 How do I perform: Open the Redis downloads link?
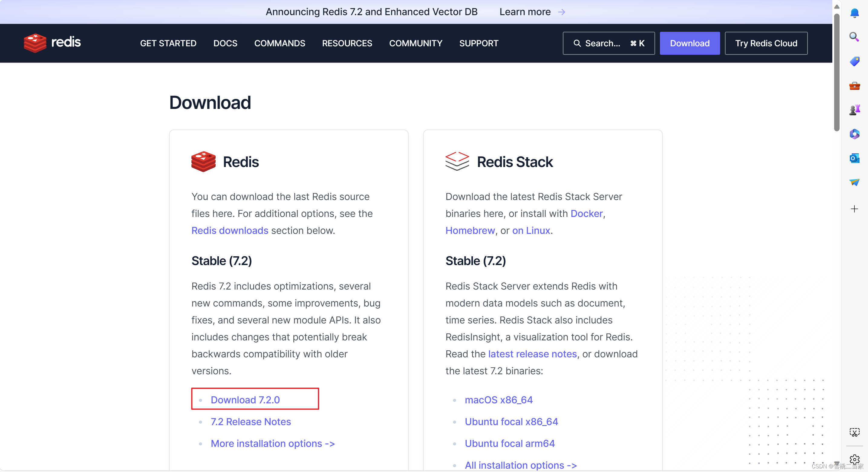[230, 230]
